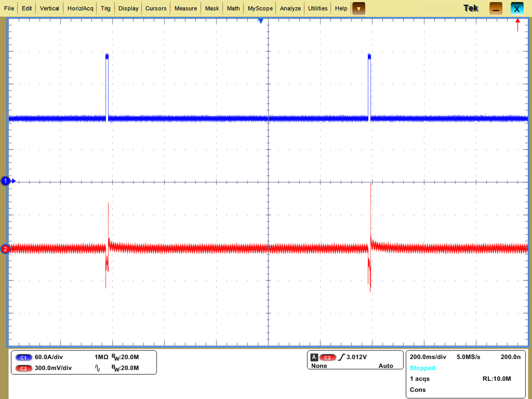This screenshot has height=399, width=532.
Task: Click the channel 1 ground reference marker
Action: click(5, 181)
